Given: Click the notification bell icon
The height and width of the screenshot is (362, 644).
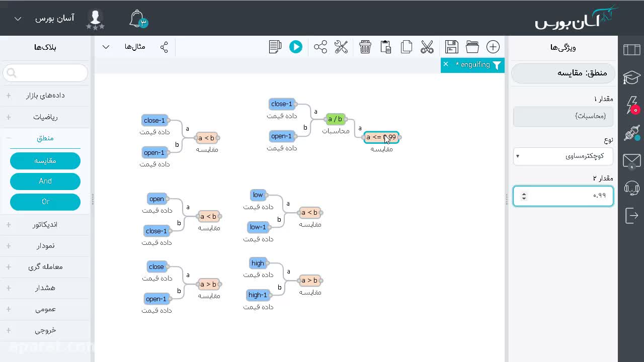Looking at the screenshot, I should click(x=137, y=19).
